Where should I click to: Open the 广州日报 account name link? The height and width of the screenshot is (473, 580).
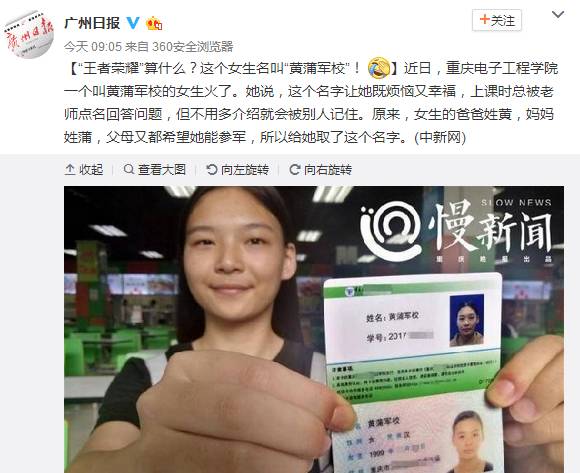pos(92,23)
